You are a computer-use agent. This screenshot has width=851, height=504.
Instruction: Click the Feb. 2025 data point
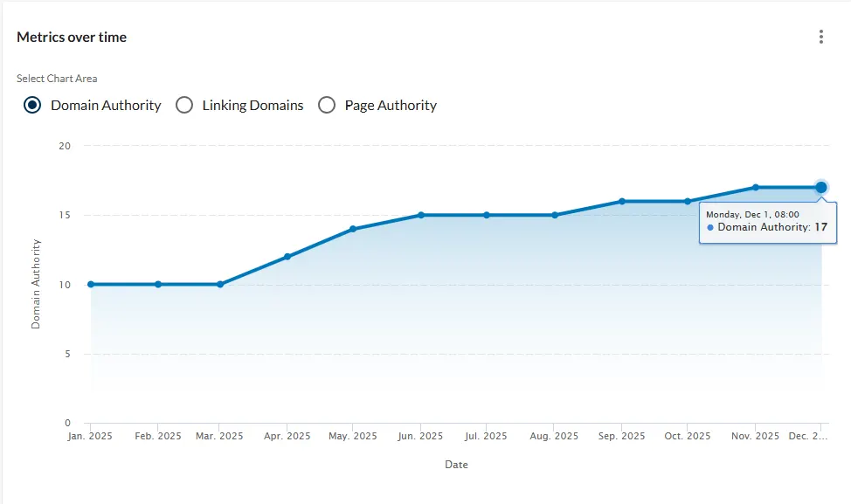tap(158, 284)
